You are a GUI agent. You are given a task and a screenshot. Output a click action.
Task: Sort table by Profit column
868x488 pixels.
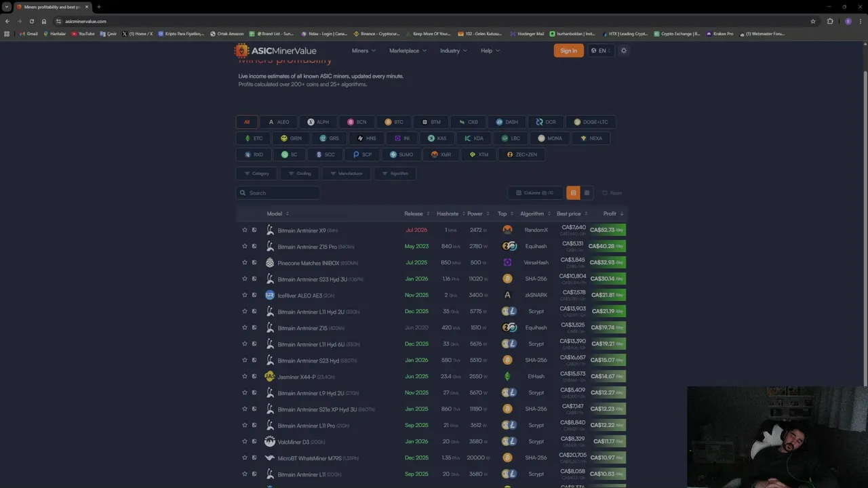pos(613,213)
